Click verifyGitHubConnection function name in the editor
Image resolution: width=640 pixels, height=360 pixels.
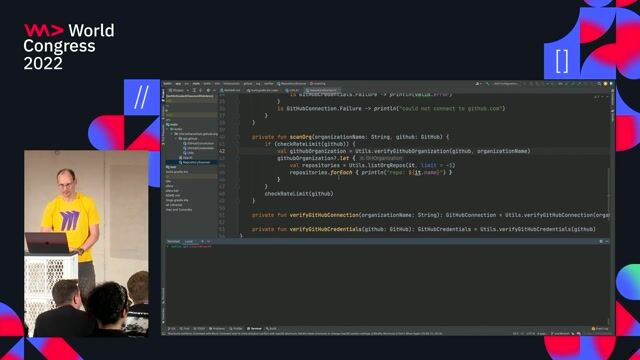coord(324,215)
